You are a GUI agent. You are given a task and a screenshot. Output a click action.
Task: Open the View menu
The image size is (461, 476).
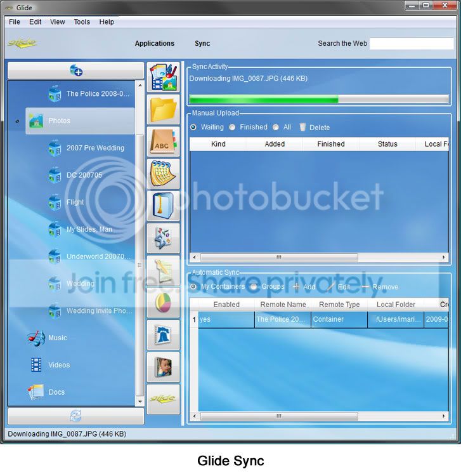click(x=57, y=22)
